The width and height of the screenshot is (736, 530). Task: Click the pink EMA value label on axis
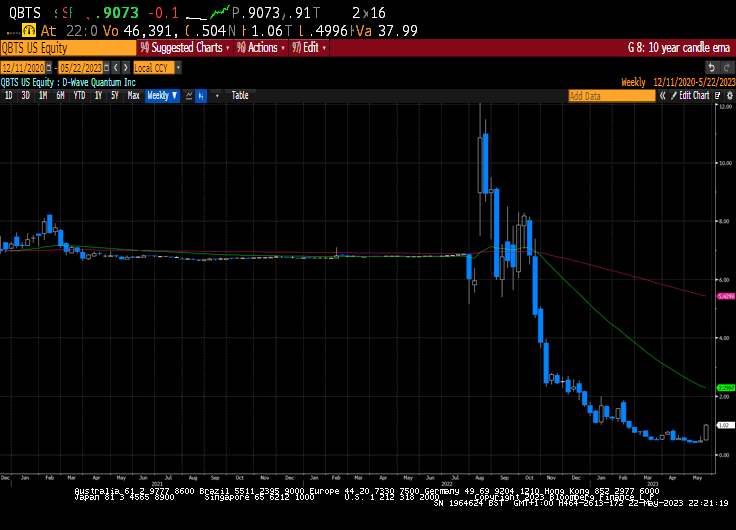726,296
